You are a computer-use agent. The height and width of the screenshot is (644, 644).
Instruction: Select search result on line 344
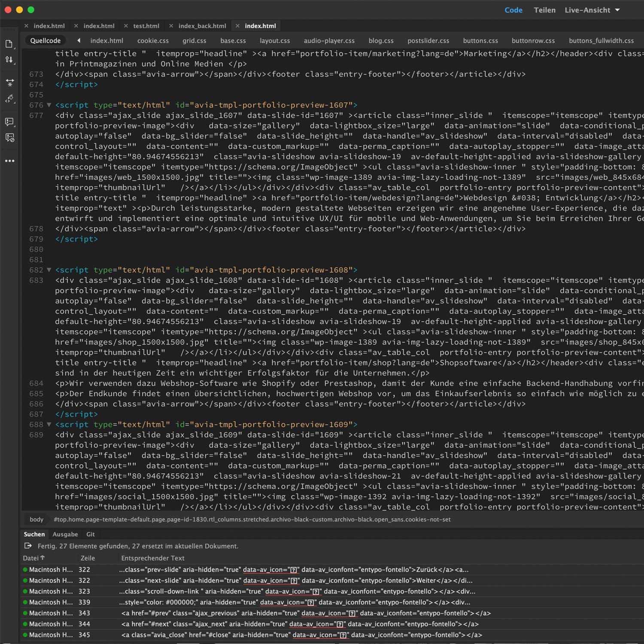333,624
